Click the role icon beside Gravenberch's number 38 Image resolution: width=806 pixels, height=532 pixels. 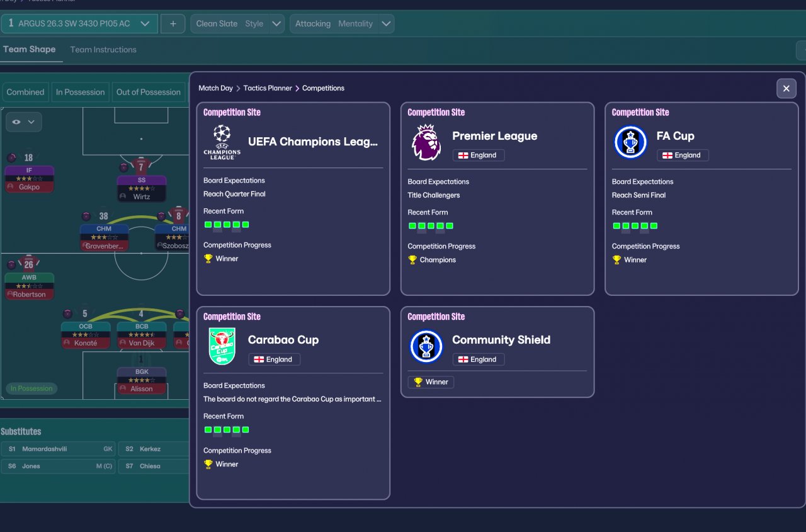tap(86, 217)
